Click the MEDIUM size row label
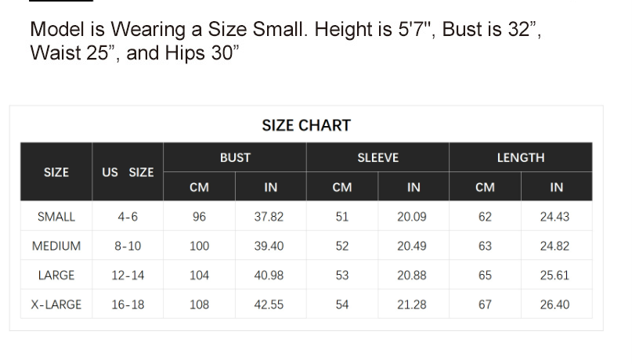 tap(56, 246)
